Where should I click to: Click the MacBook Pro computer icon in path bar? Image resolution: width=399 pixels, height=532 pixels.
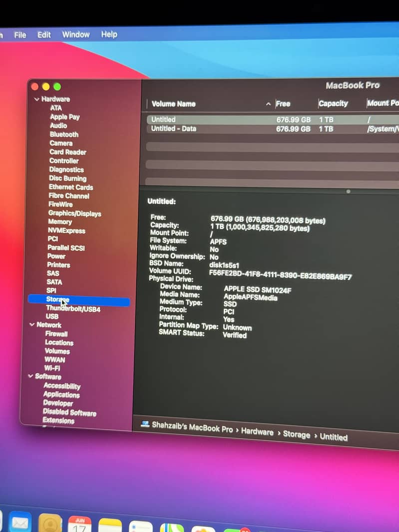145,424
